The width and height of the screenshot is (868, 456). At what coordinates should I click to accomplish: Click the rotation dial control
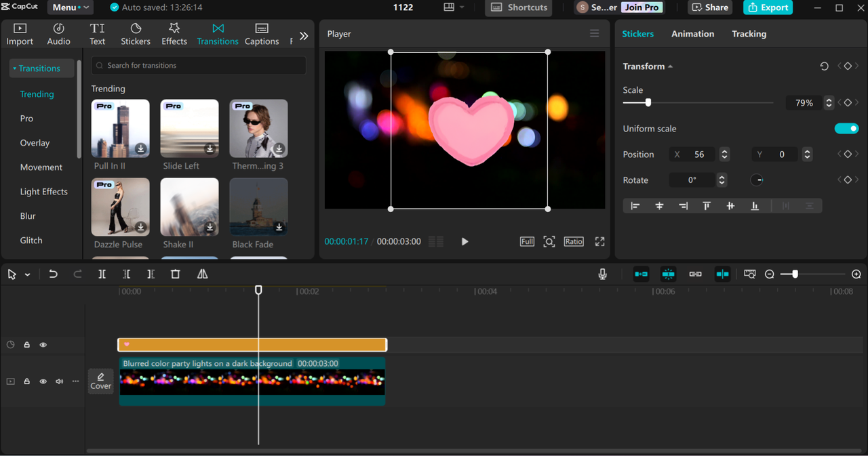pos(757,180)
